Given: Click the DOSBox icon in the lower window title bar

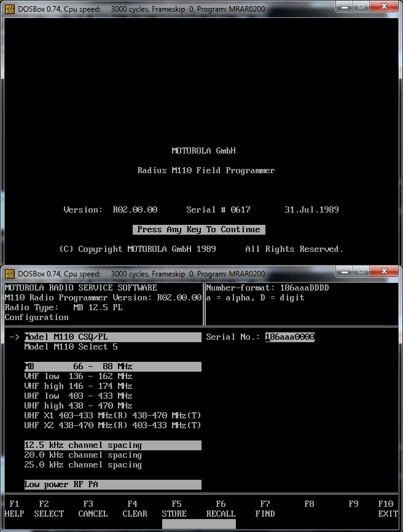Looking at the screenshot, I should [9, 274].
